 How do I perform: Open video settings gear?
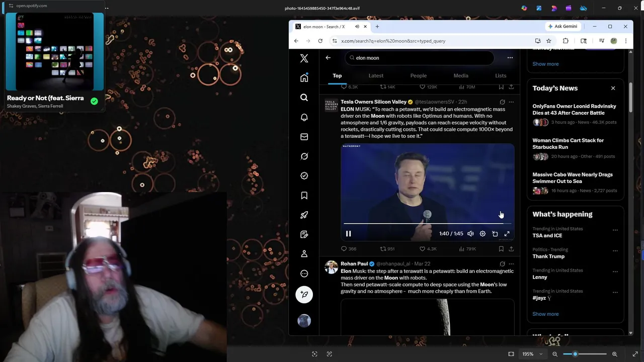pyautogui.click(x=482, y=234)
